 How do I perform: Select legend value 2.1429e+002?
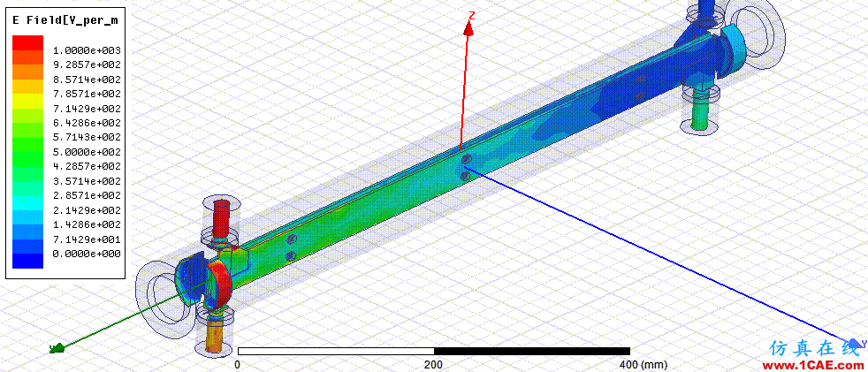point(86,211)
